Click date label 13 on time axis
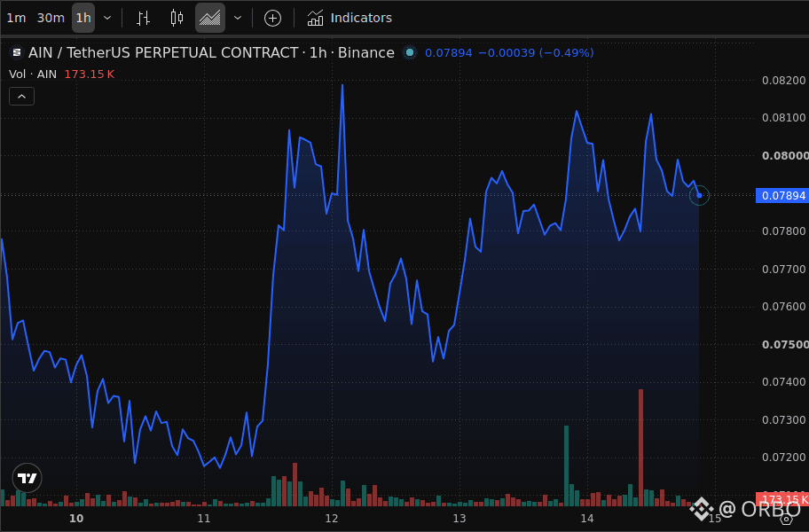809x532 pixels. click(x=459, y=519)
